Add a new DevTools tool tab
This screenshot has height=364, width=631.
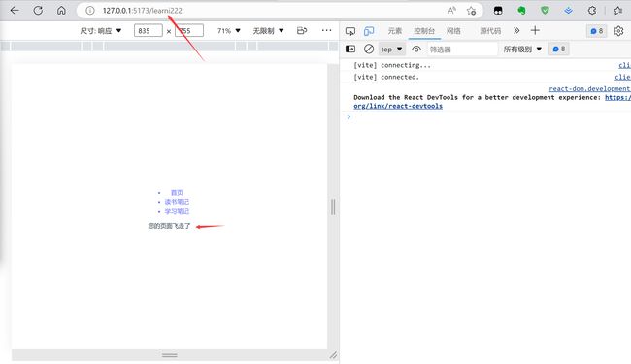coord(535,30)
